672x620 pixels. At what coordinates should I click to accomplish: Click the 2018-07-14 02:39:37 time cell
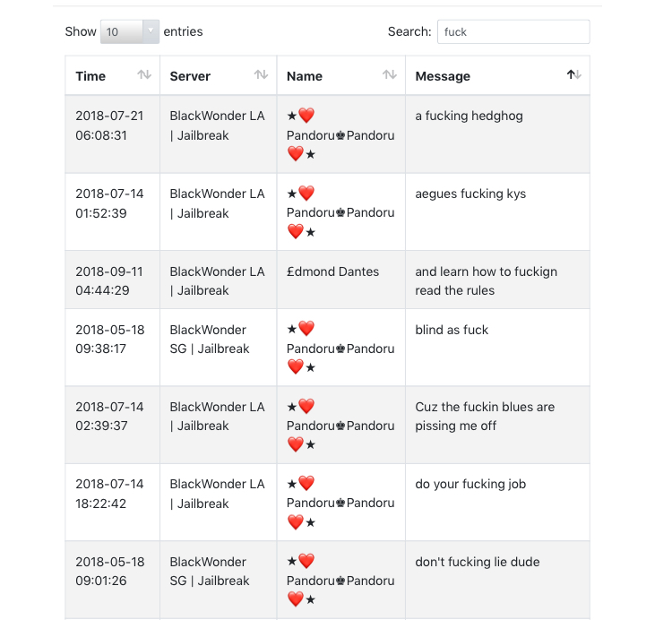(x=112, y=425)
